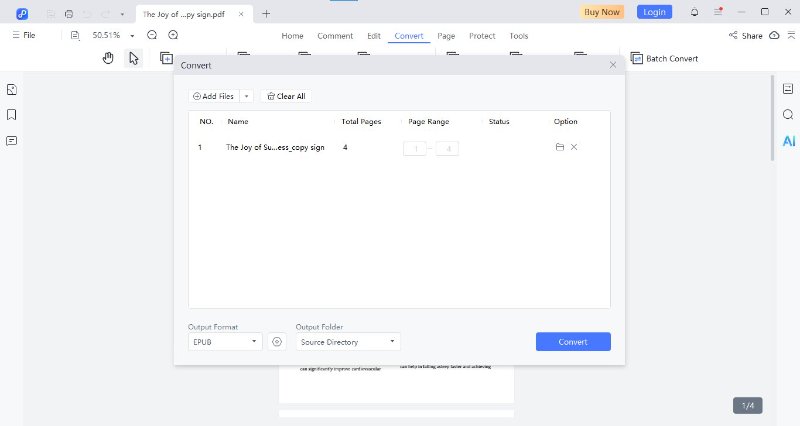Open the File menu

pyautogui.click(x=24, y=35)
